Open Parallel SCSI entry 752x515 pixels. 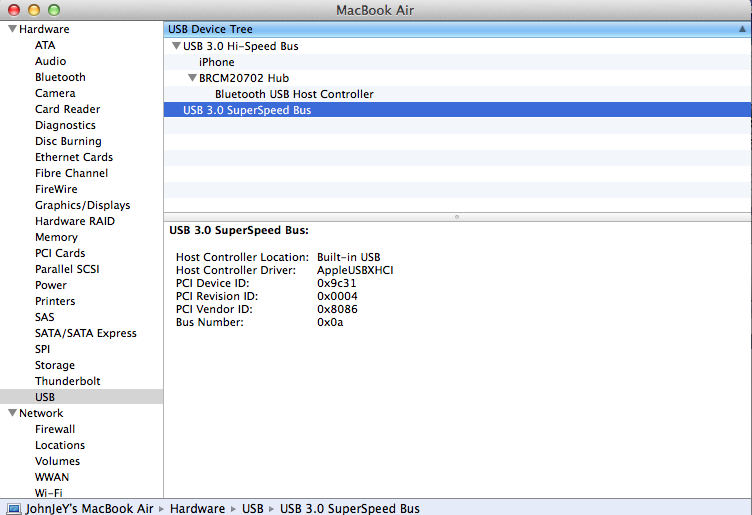click(67, 269)
